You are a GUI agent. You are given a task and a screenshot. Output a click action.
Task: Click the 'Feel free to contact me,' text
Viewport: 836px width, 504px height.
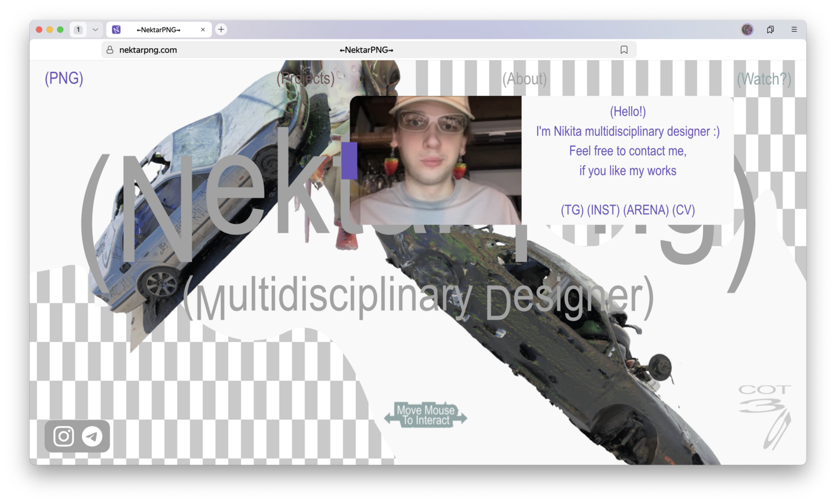(x=628, y=151)
